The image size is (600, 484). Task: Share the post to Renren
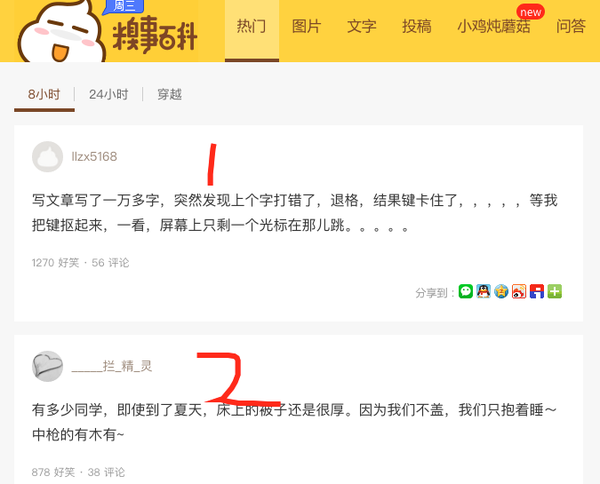(537, 292)
